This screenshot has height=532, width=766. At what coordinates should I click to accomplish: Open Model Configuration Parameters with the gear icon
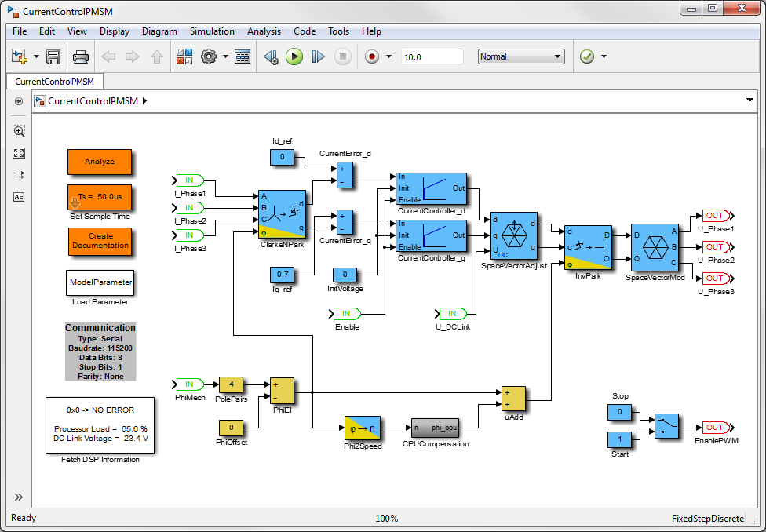click(x=206, y=56)
